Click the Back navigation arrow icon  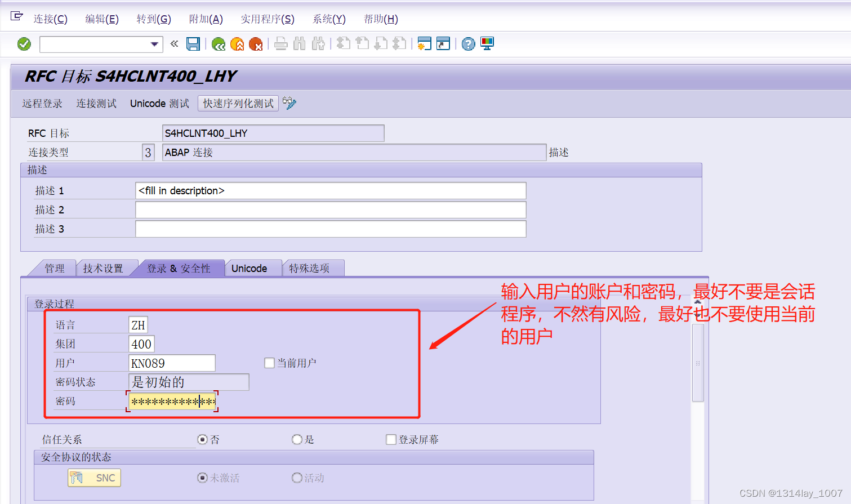tap(219, 44)
